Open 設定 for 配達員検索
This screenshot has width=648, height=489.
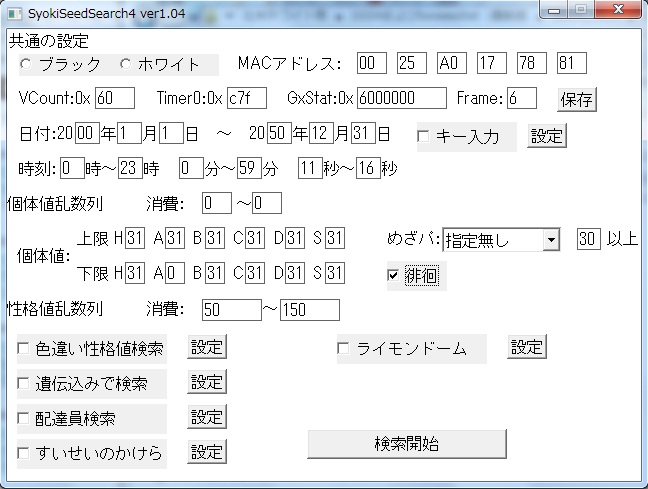point(207,417)
